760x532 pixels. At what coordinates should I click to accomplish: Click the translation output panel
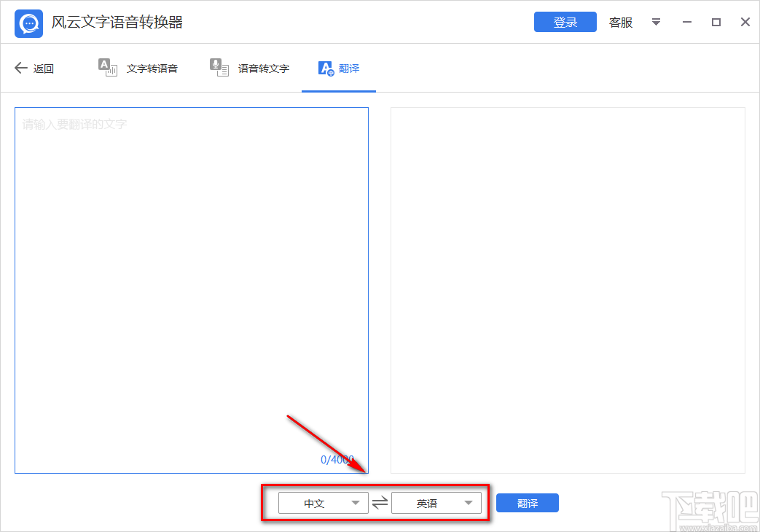[568, 290]
